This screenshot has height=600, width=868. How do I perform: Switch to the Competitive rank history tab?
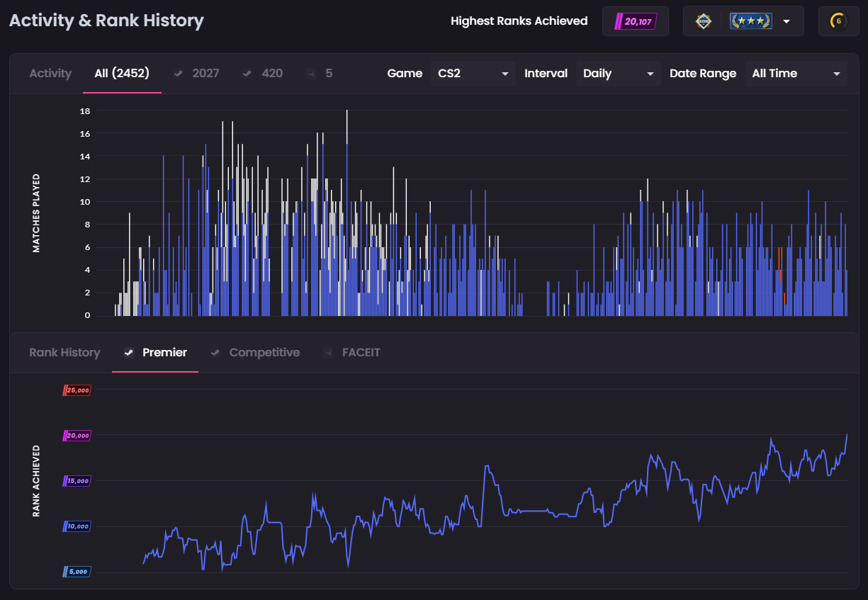point(255,352)
